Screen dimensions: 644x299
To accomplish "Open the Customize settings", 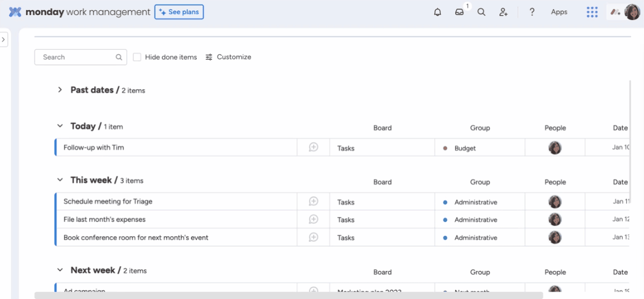I will coord(228,57).
